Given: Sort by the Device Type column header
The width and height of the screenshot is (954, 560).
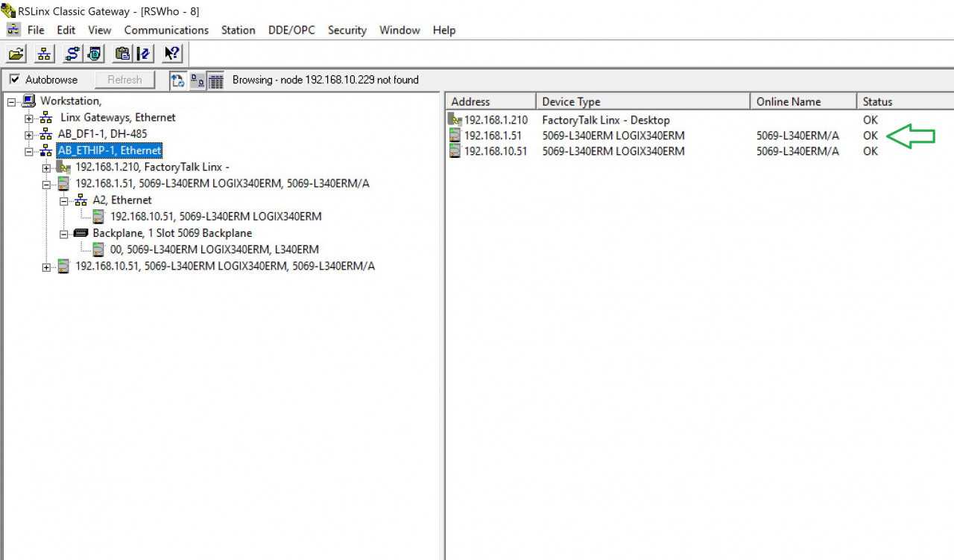Looking at the screenshot, I should click(643, 101).
